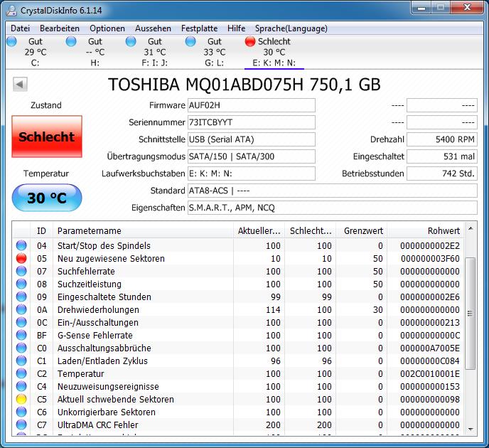Select drive C: with Gut status
489x448 pixels.
[36, 52]
